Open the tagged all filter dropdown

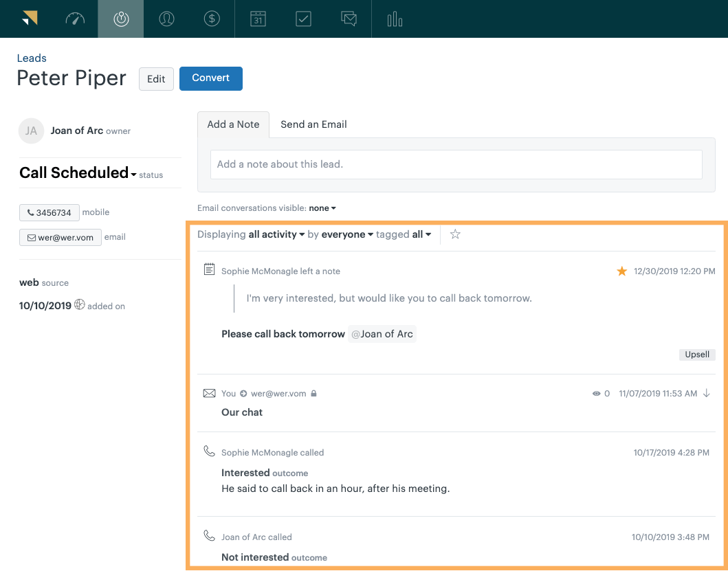pos(421,234)
